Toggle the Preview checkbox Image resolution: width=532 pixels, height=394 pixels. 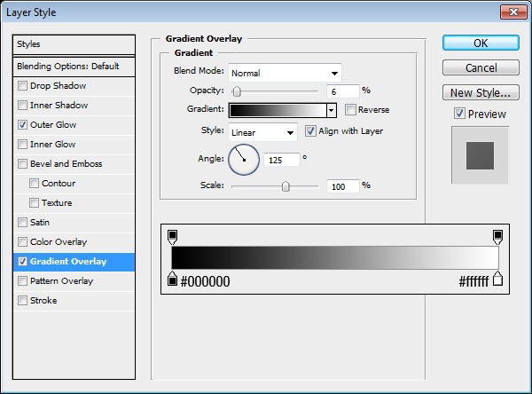click(x=459, y=114)
